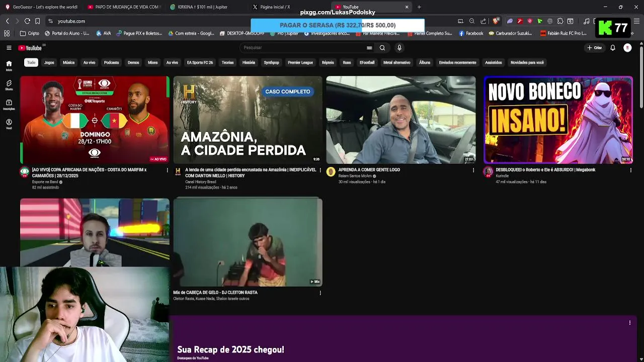The height and width of the screenshot is (362, 644).
Task: Go to the YouTube logo home link
Action: (30, 48)
